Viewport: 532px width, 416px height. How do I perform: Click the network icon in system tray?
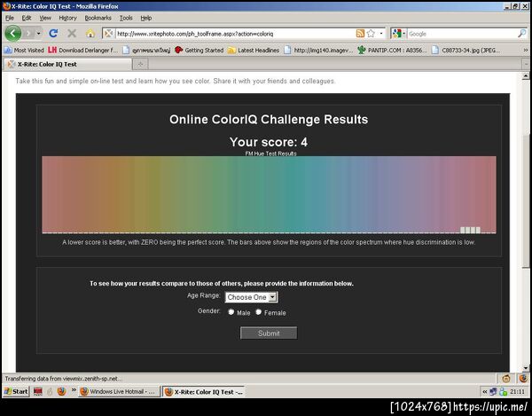pyautogui.click(x=493, y=392)
